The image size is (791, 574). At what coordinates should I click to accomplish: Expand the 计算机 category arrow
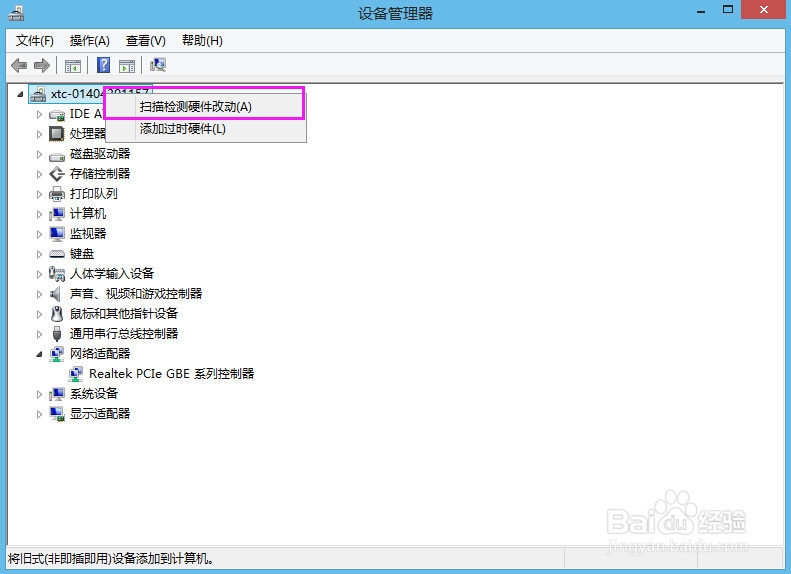coord(39,214)
